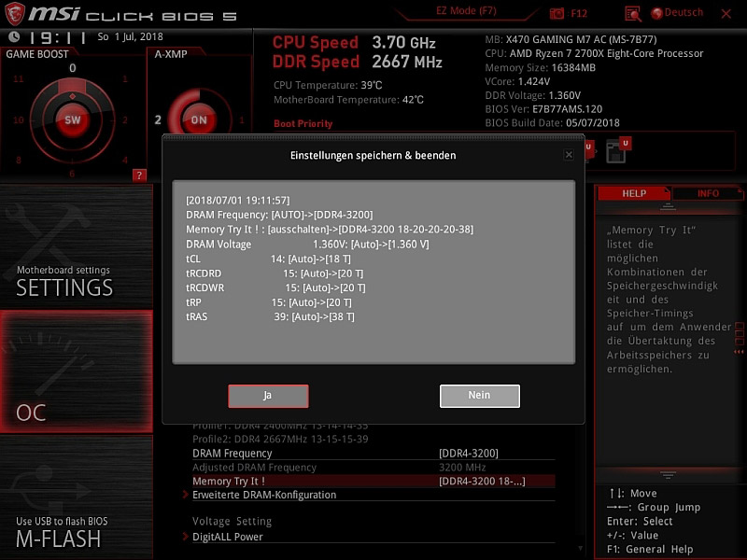This screenshot has height=560, width=747.
Task: Click the F12 screenshot camera icon
Action: coord(557,13)
